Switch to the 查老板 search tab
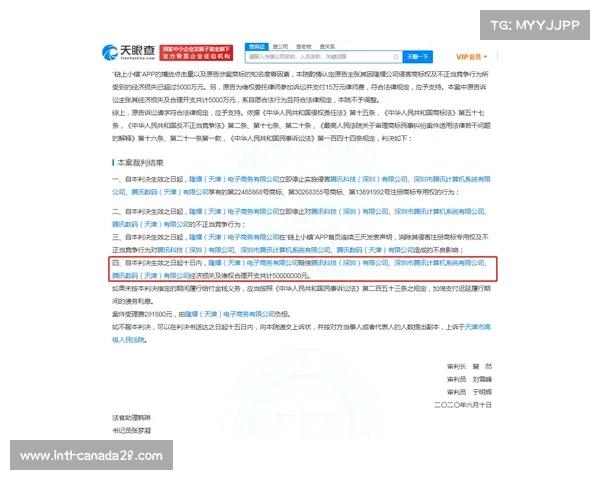Viewport: 600px width, 480px height. 303,47
